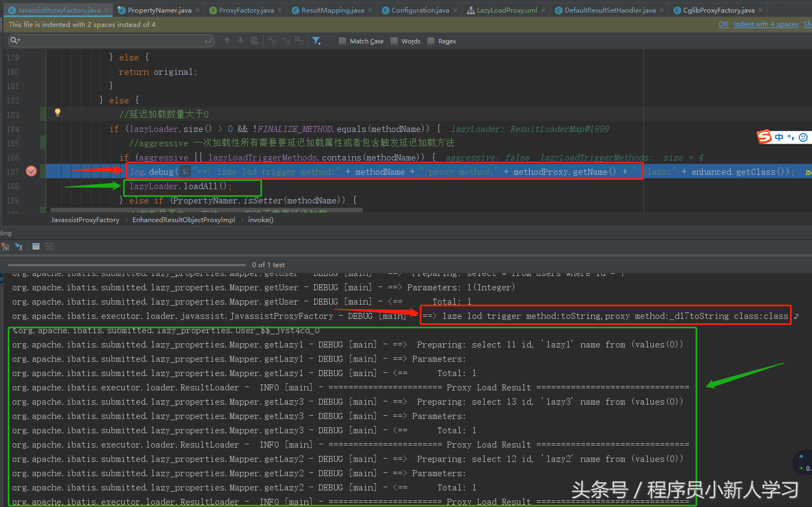Click 'Indent with 4 spaces' link
The image size is (812, 507).
pos(766,24)
